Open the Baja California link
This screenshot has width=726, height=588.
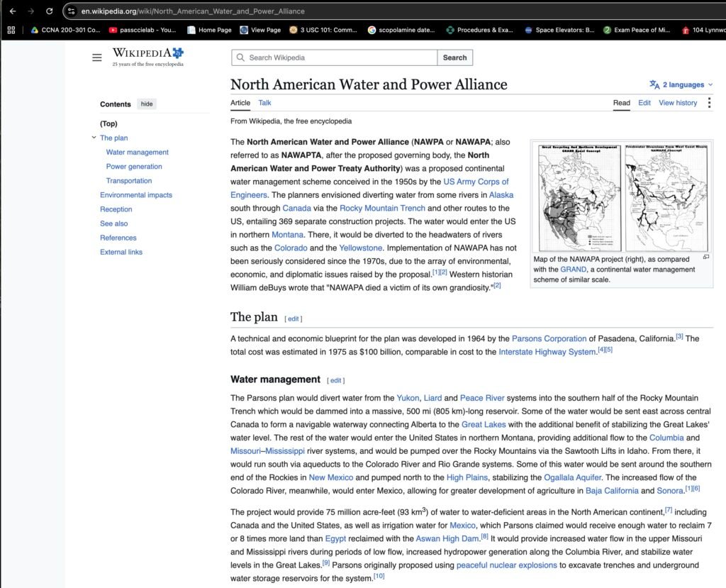612,491
